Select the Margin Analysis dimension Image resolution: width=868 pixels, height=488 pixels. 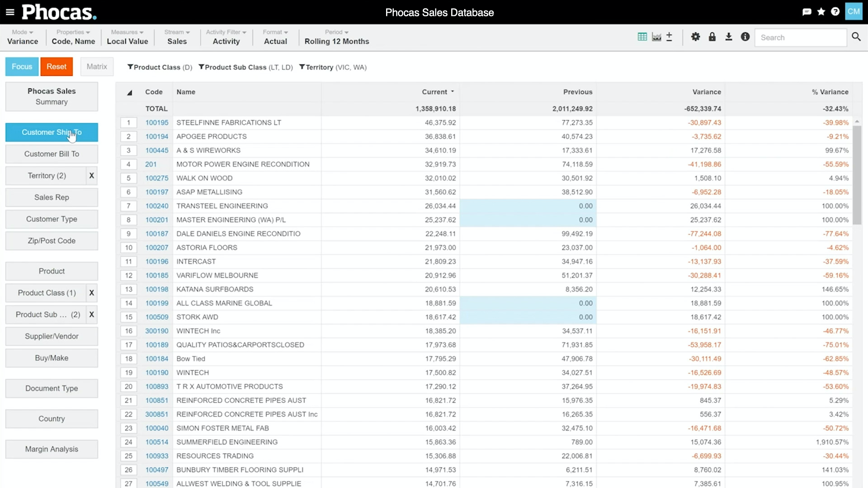(x=52, y=449)
